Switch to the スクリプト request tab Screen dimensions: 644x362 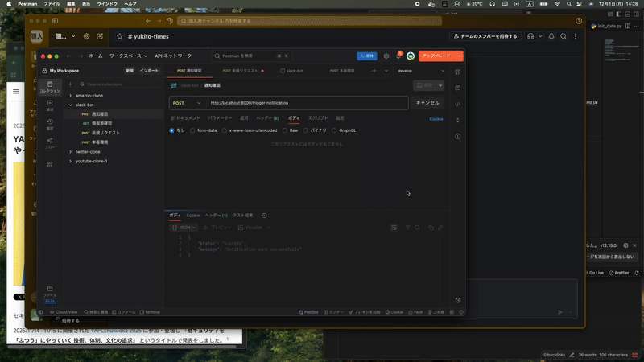pos(318,118)
